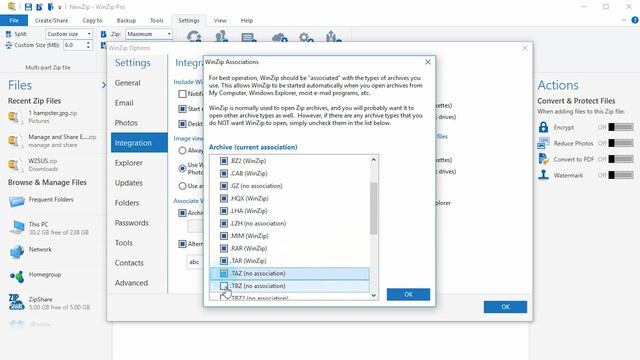Open the Network location icon
The width and height of the screenshot is (640, 360).
click(x=17, y=252)
